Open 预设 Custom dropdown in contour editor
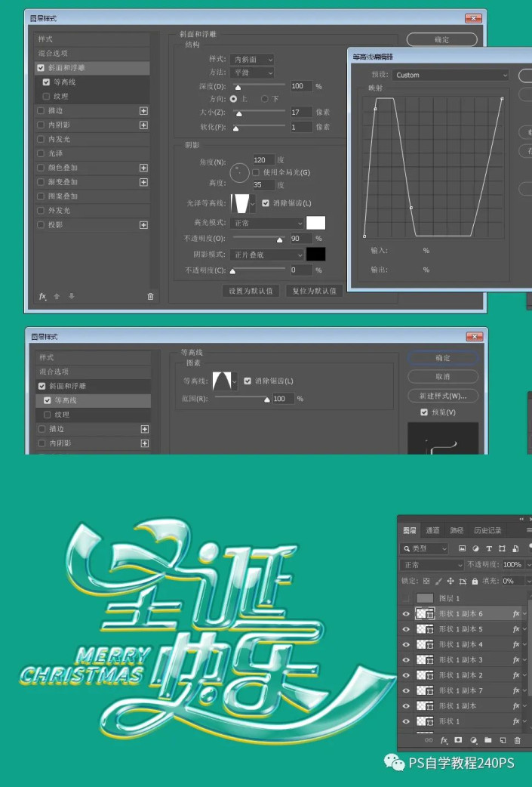 (450, 76)
